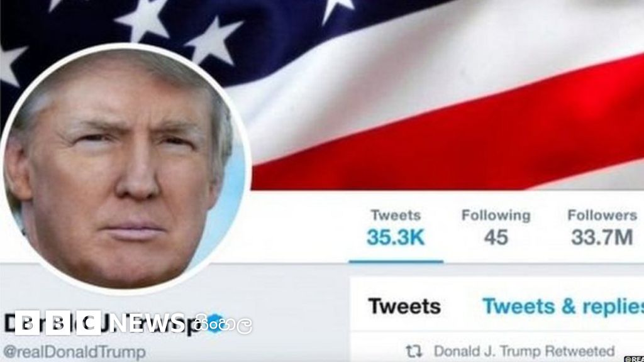Click the 35.3K tweets count
This screenshot has width=644, height=362.
click(395, 237)
